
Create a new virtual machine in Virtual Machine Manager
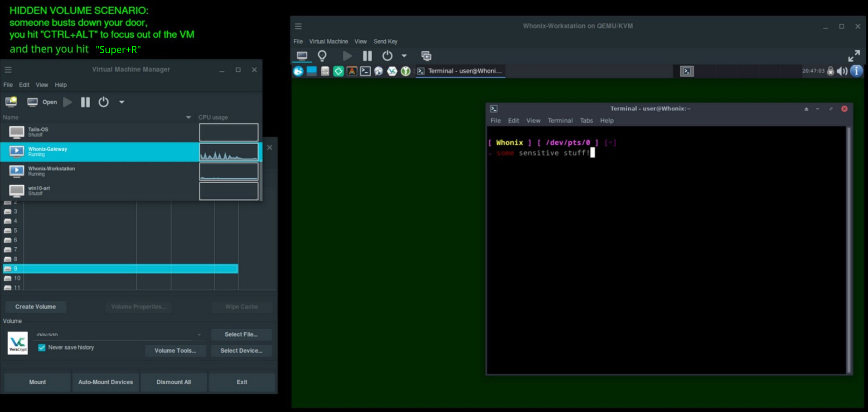tap(11, 102)
